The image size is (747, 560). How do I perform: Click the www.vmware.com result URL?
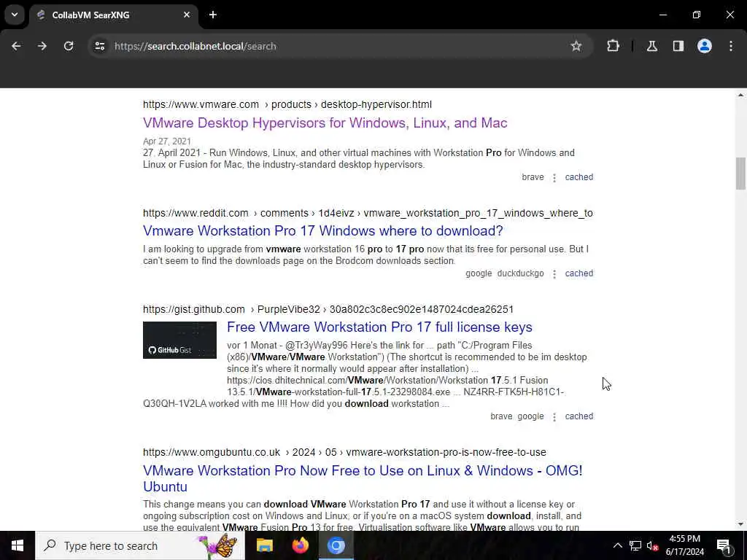(x=287, y=104)
